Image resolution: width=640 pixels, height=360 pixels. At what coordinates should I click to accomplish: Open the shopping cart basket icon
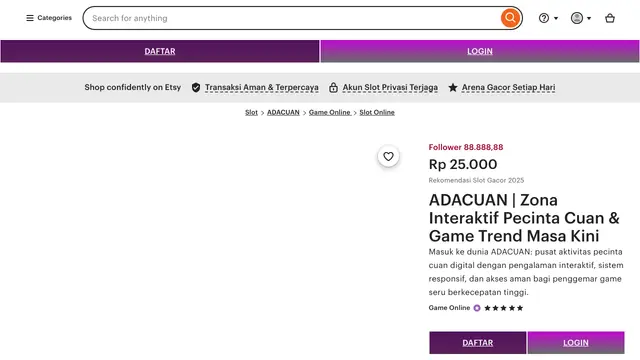[610, 18]
